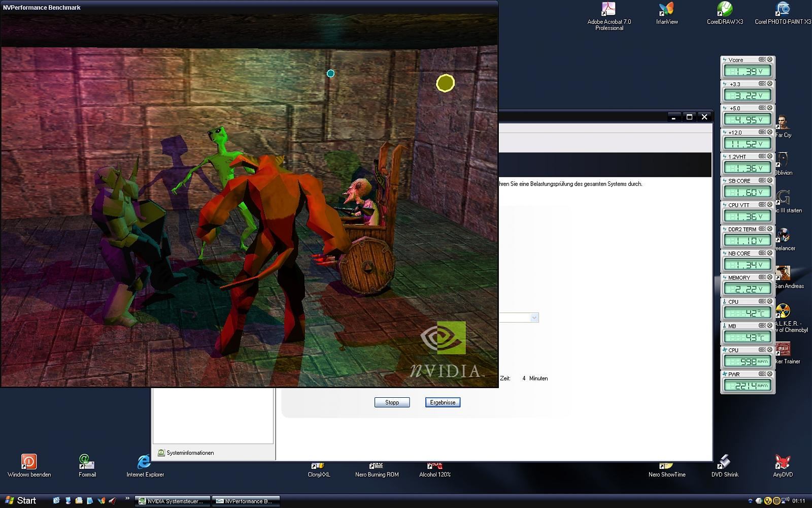
Task: Click the yellow stethoscope tray icon
Action: (768, 501)
